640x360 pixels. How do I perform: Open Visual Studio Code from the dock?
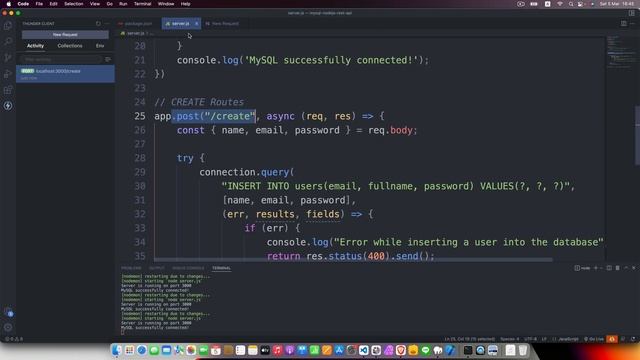[364, 350]
